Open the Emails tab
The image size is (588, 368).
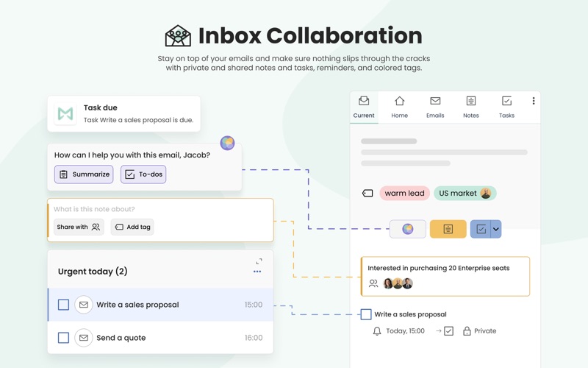(x=435, y=107)
